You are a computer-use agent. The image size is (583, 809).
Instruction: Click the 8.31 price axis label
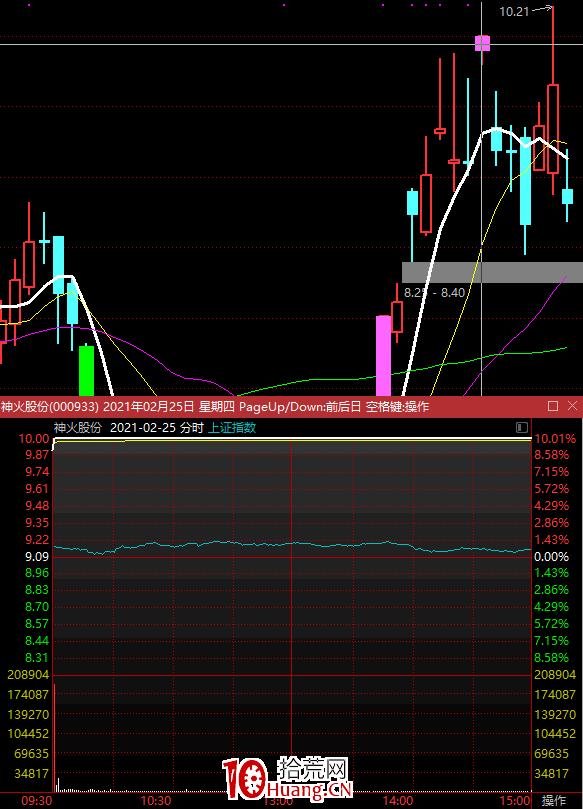tap(37, 658)
